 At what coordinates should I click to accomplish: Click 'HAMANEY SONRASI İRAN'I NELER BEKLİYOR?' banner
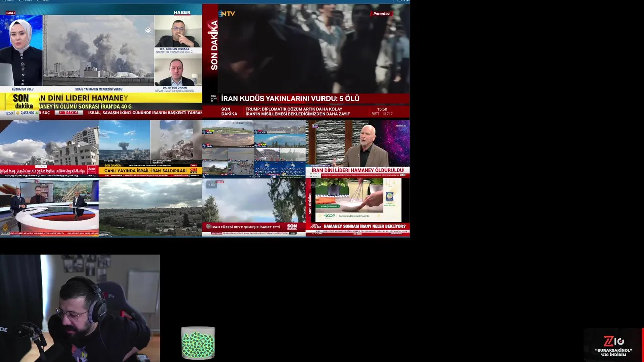point(364,226)
